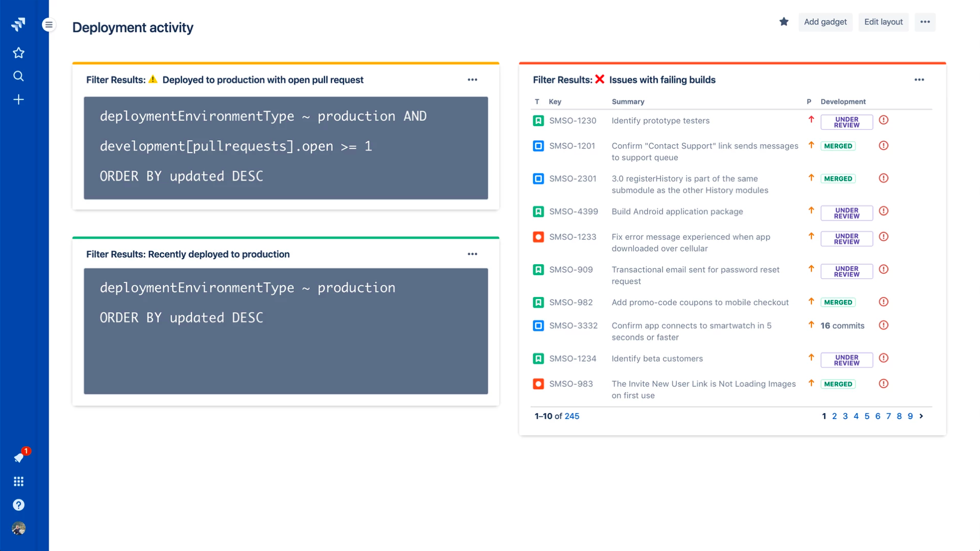This screenshot has width=980, height=551.
Task: Click the help/question mark icon
Action: (18, 505)
